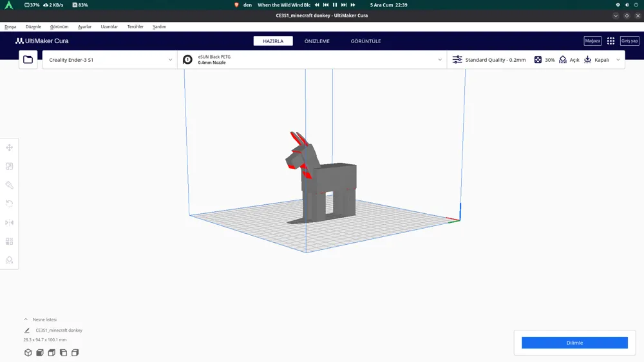
Task: Select the Support Blocker tool
Action: pos(10,260)
